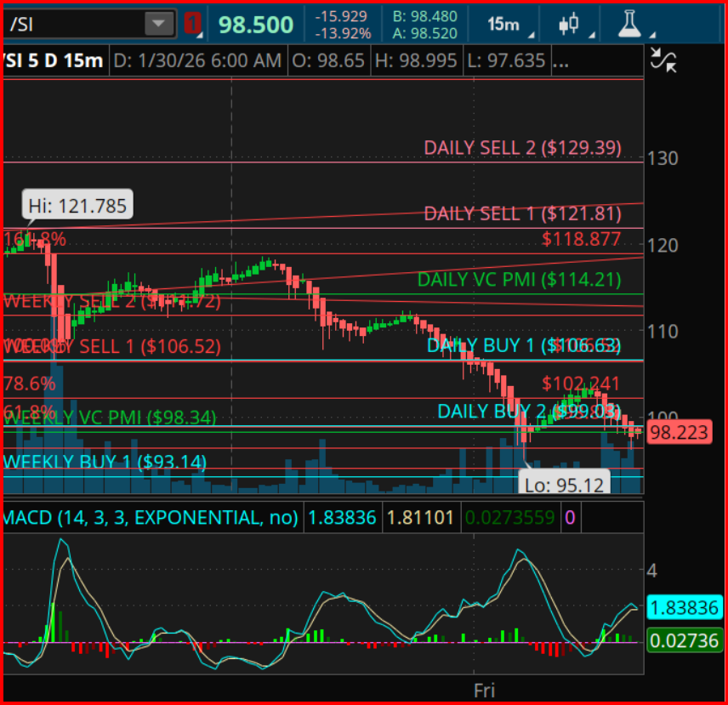Click the DAILY SELL 2 ($129.39) level label
Image resolution: width=728 pixels, height=705 pixels.
(x=522, y=147)
